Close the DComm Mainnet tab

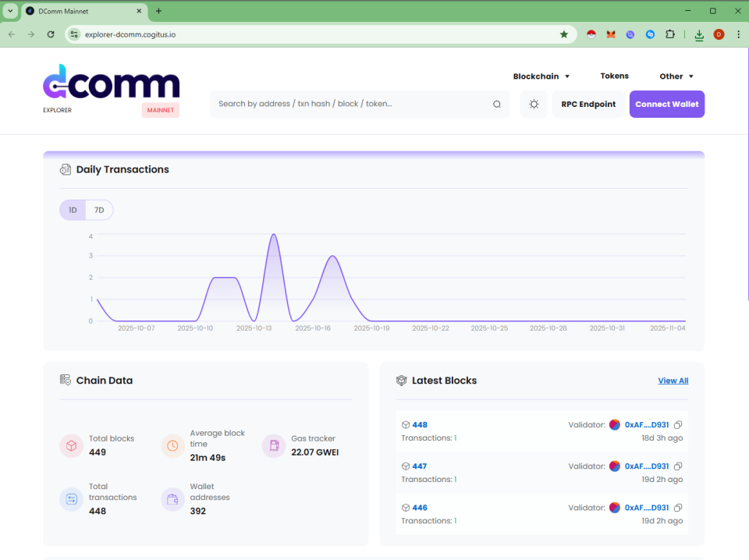[139, 11]
